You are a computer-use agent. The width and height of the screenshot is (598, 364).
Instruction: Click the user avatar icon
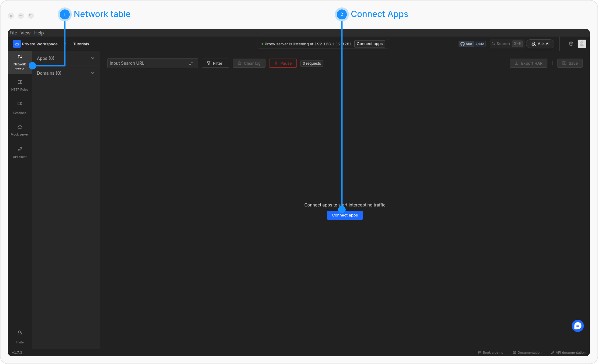(582, 44)
